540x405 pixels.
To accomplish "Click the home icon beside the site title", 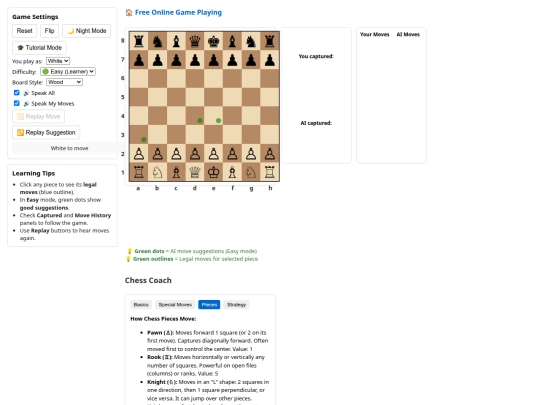I will click(x=129, y=13).
